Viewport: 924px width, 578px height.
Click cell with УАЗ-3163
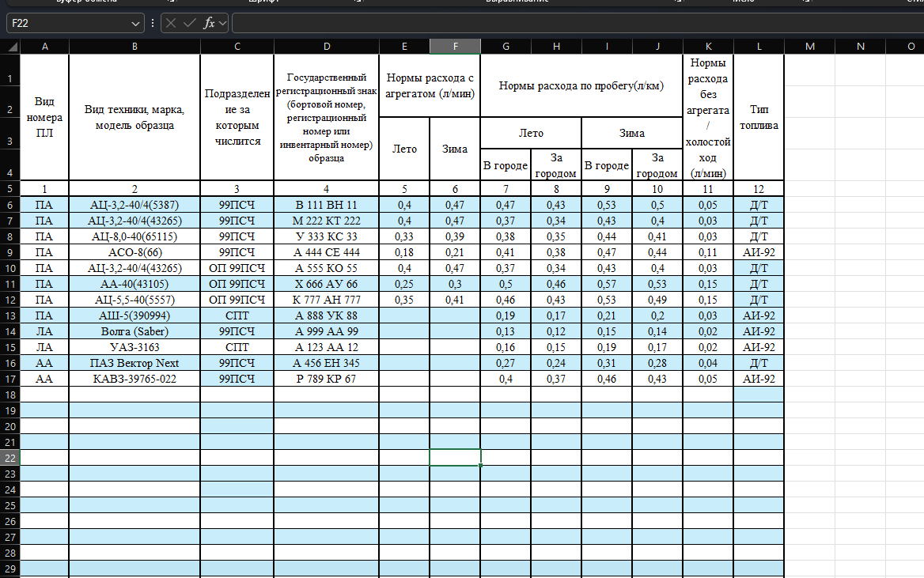134,347
